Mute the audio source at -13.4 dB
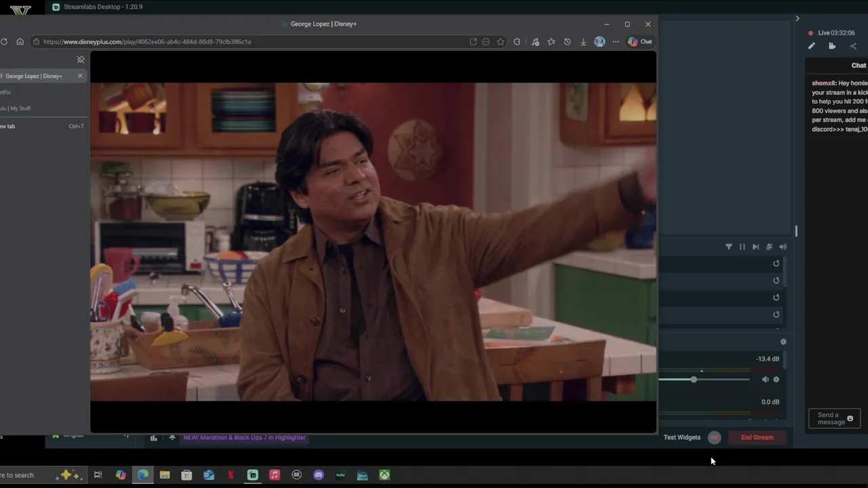The width and height of the screenshot is (868, 488). click(x=766, y=380)
